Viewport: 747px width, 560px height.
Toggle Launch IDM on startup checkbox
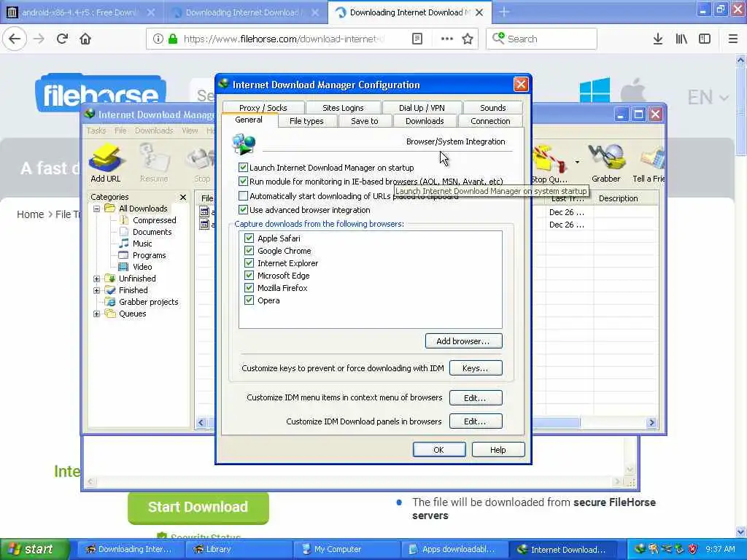coord(243,167)
